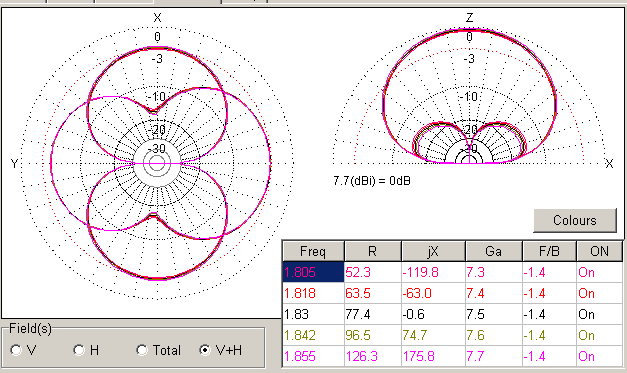The image size is (627, 373).
Task: Click the F/B column header
Action: point(549,251)
